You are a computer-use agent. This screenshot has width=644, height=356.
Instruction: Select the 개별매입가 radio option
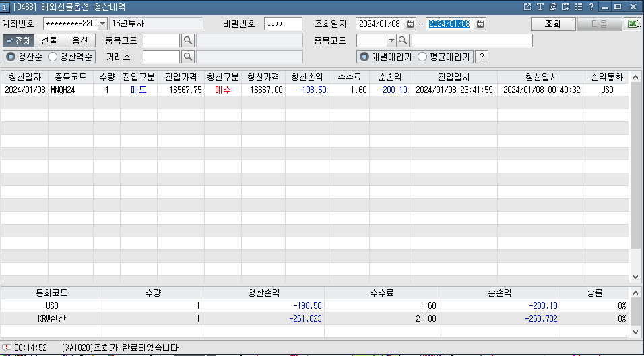[364, 57]
